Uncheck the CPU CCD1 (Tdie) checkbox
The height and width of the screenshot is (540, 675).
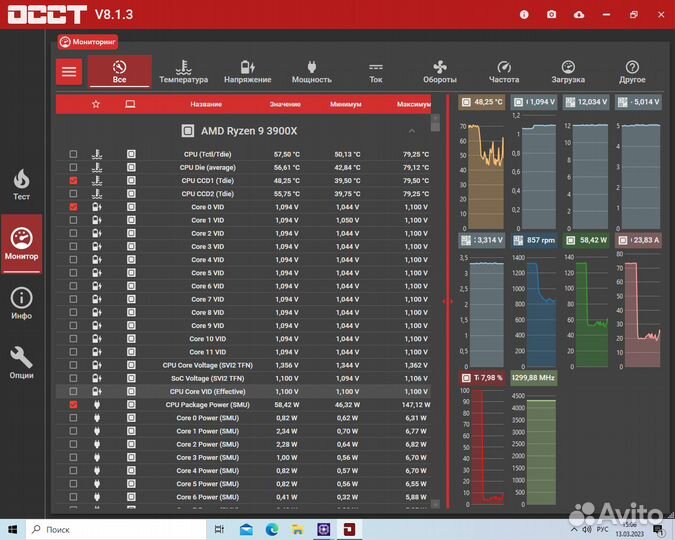pyautogui.click(x=73, y=180)
